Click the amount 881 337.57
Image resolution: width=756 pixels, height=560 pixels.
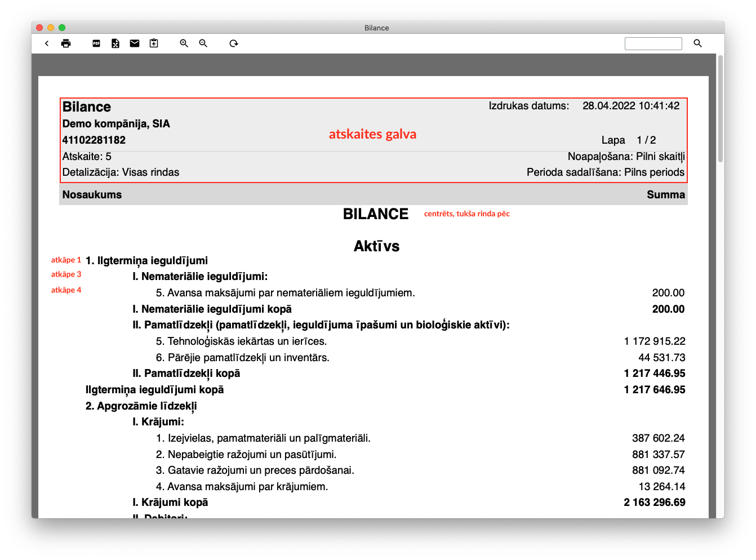pos(659,455)
